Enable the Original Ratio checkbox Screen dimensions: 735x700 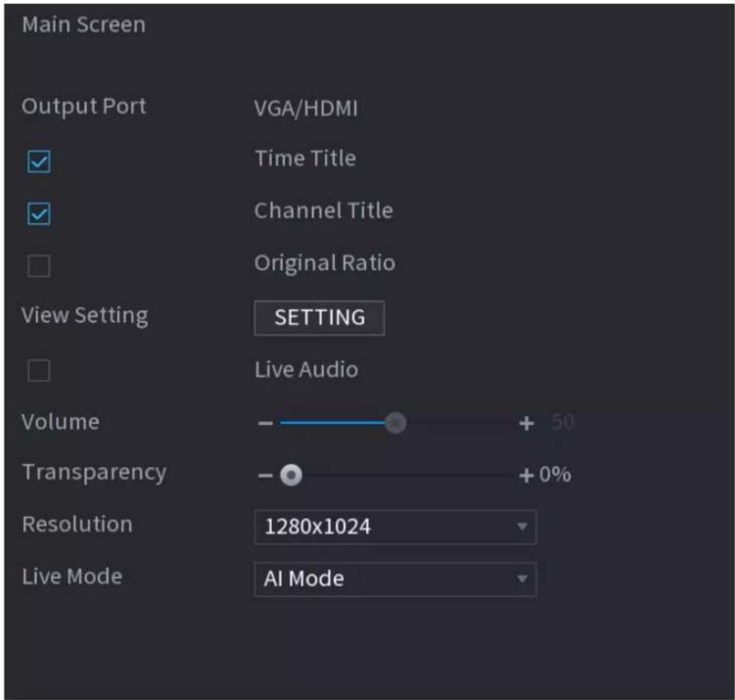point(39,266)
